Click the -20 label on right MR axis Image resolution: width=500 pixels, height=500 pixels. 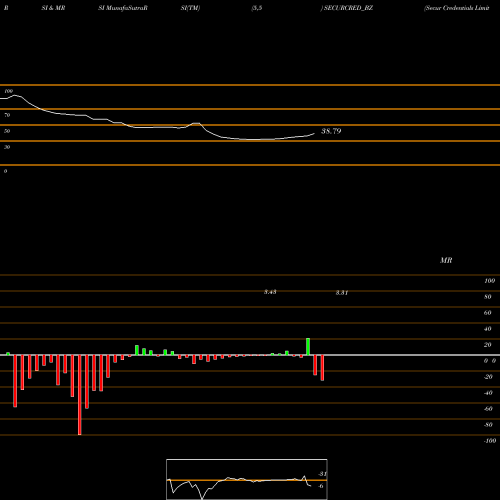click(x=488, y=377)
